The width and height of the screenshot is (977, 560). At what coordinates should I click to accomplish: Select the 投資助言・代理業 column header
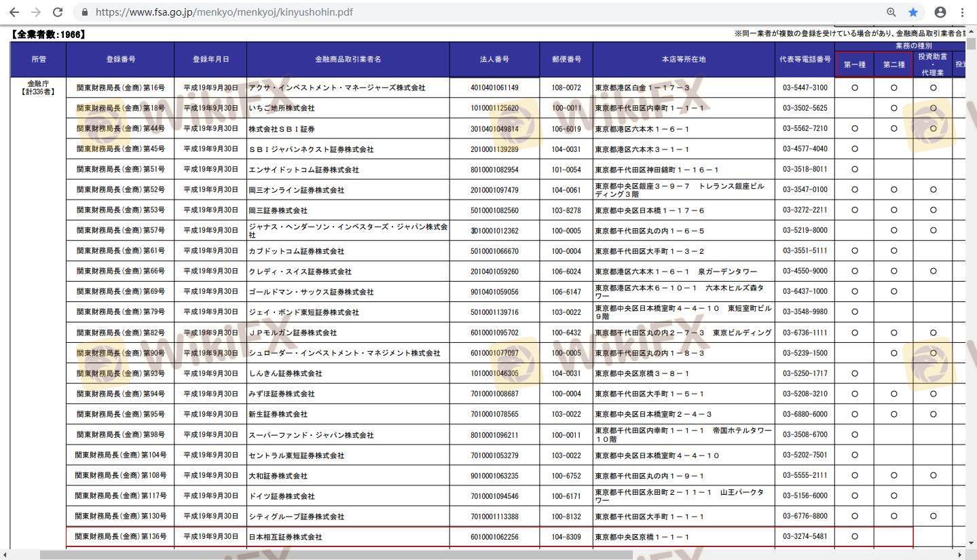933,64
